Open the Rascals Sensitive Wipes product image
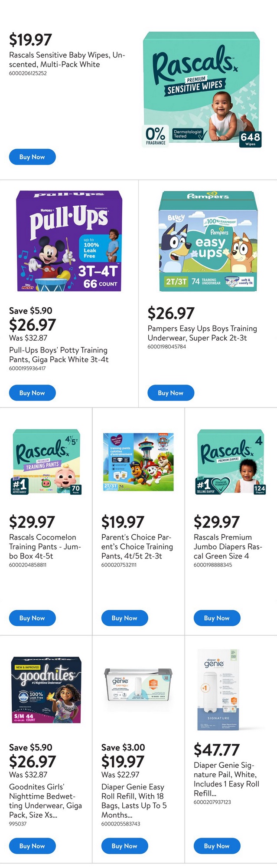This screenshot has width=277, height=868. click(202, 90)
